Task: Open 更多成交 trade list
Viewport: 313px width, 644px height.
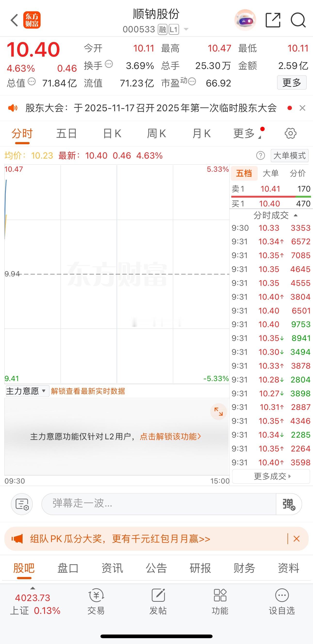Action: (271, 476)
